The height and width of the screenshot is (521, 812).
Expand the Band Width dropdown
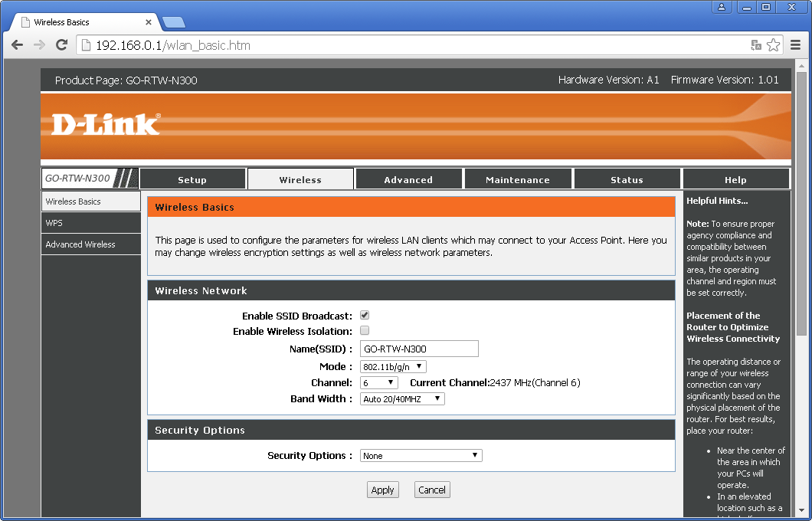[402, 398]
